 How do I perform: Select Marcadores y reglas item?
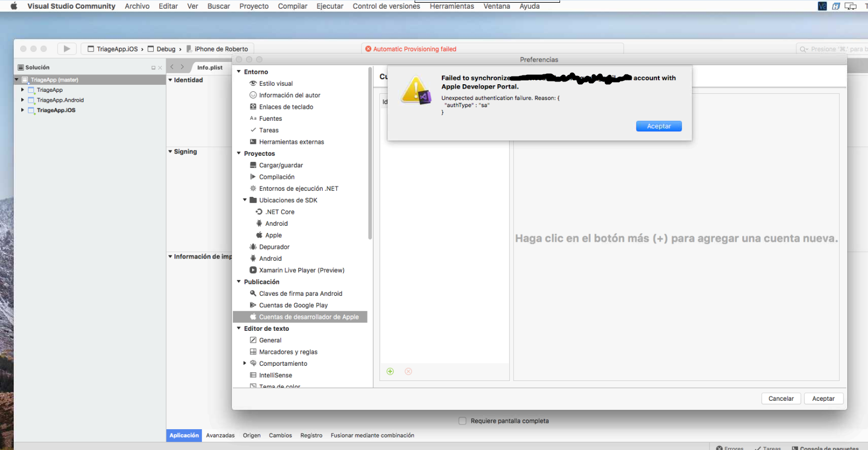point(288,352)
